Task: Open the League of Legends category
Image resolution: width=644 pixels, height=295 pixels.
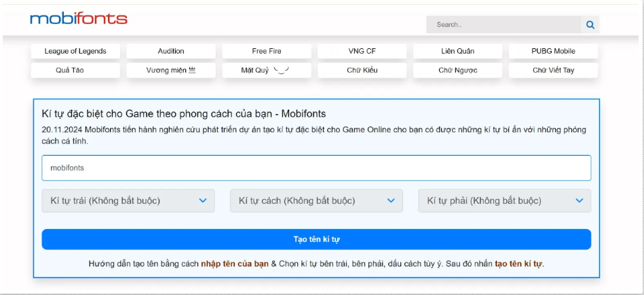Action: click(x=75, y=51)
